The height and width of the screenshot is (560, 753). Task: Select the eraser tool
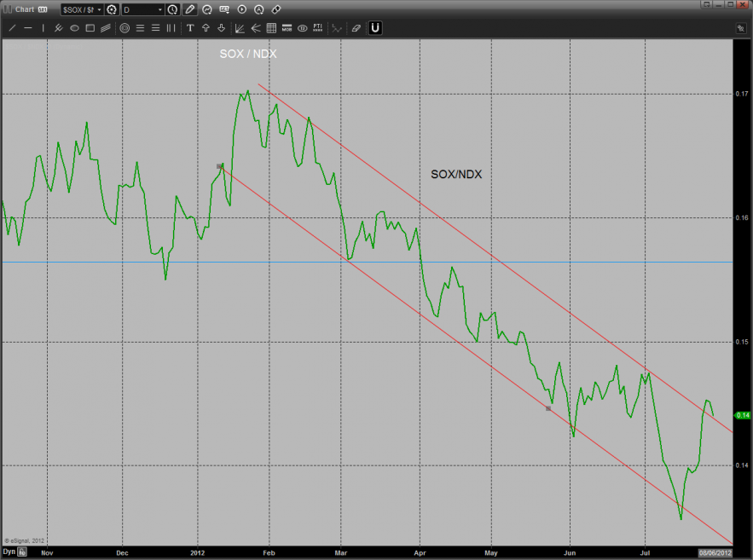point(356,28)
